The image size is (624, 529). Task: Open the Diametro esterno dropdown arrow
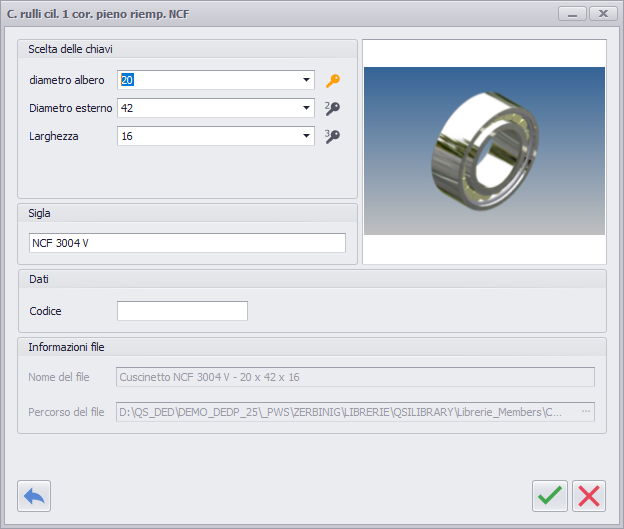(306, 108)
